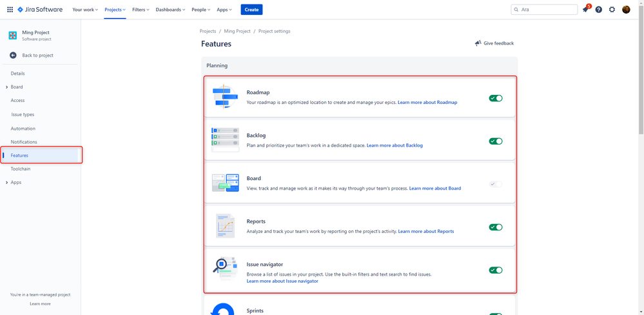Click the greyed-out Board toggle
The image size is (644, 315).
[496, 184]
